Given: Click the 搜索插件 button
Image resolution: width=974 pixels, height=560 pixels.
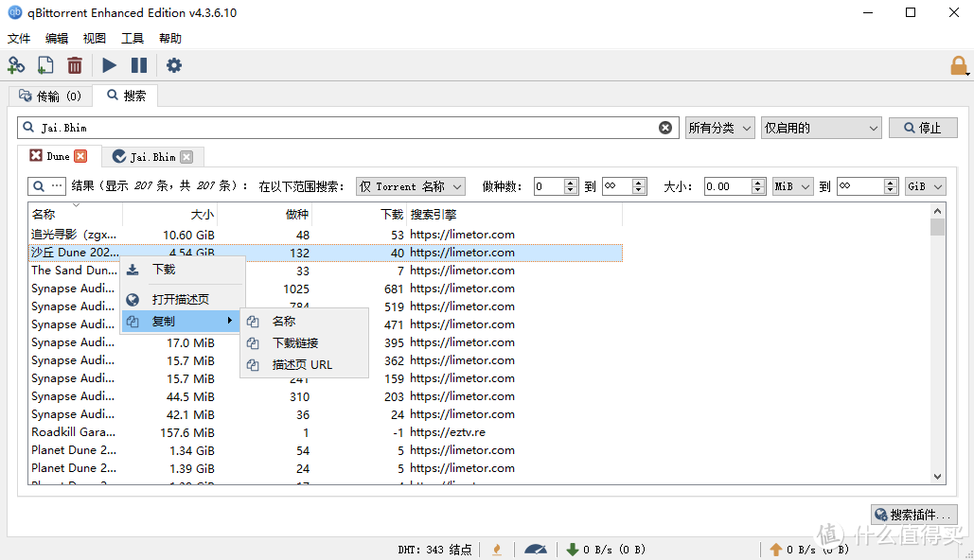Looking at the screenshot, I should pyautogui.click(x=913, y=515).
